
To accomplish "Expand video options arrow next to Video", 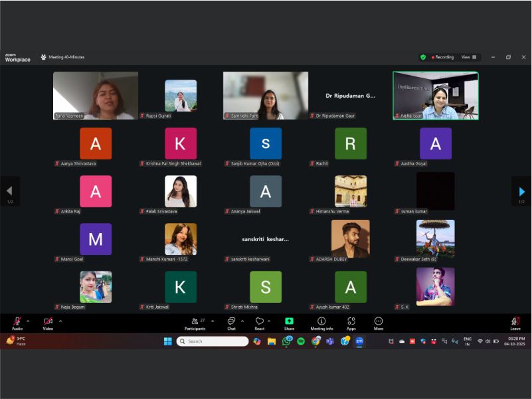I will 60,321.
